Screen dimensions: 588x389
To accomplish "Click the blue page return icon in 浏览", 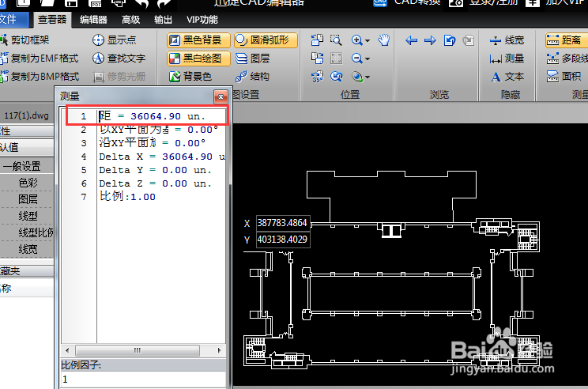I will click(449, 40).
